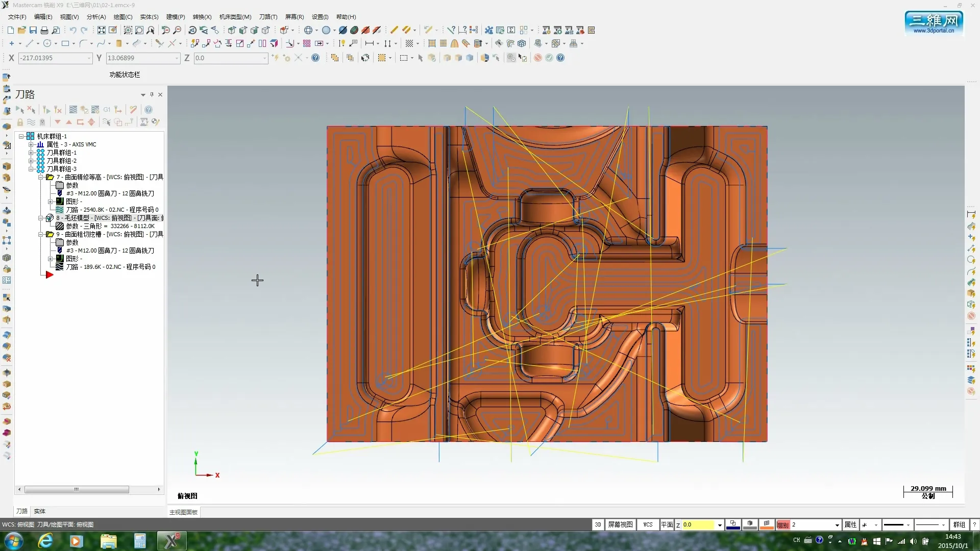Click toolpath manager help icon

click(149, 110)
